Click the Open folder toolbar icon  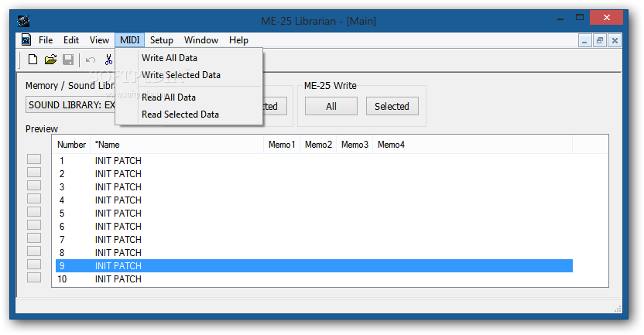coord(50,60)
